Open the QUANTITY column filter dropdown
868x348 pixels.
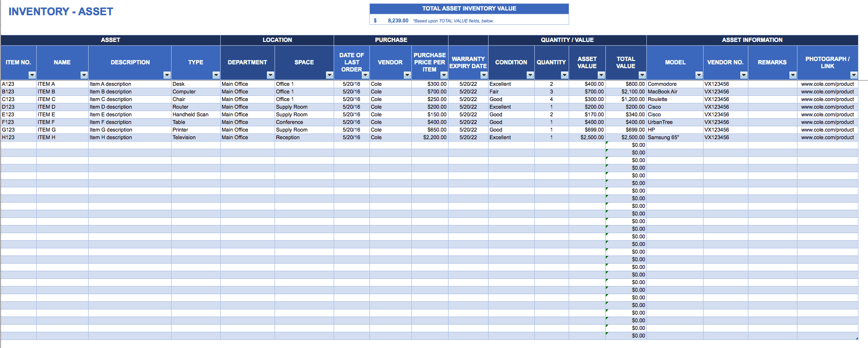click(x=564, y=75)
